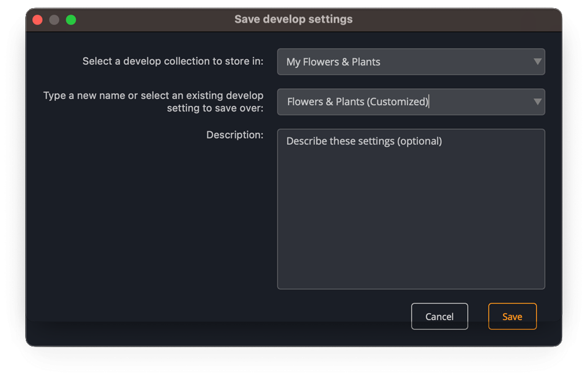Dismiss the dialog with Cancel

(x=439, y=316)
